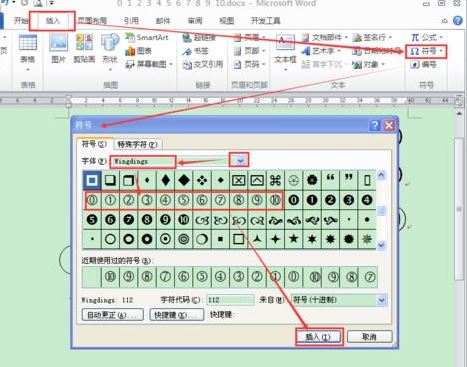Open Symbol dialog help question mark
This screenshot has height=367, width=467.
click(x=374, y=126)
